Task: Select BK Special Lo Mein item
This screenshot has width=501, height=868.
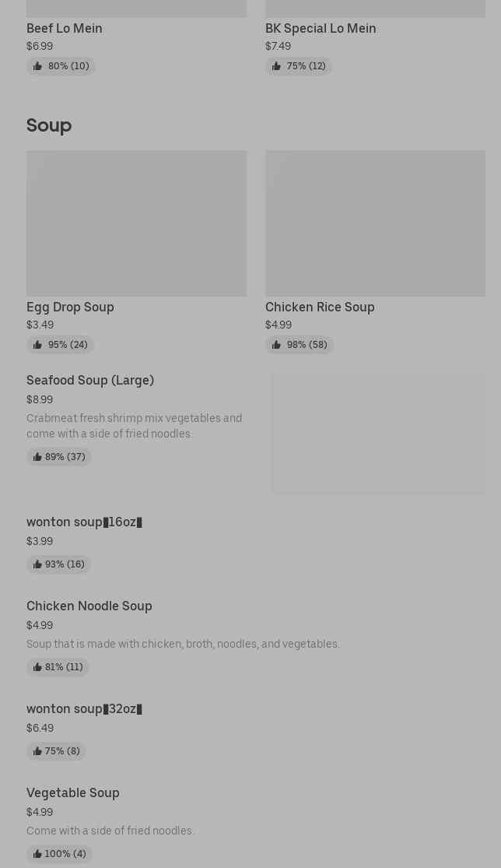Action: coord(321,28)
